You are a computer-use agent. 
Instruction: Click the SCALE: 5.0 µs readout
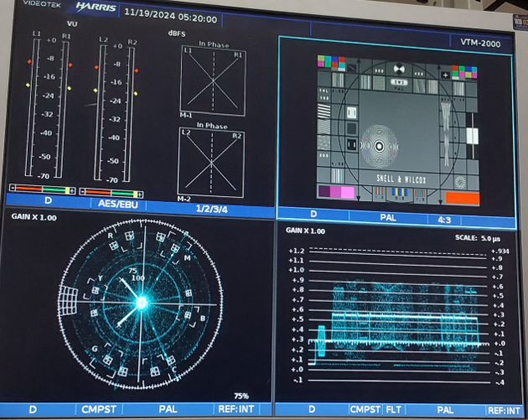[x=478, y=238]
